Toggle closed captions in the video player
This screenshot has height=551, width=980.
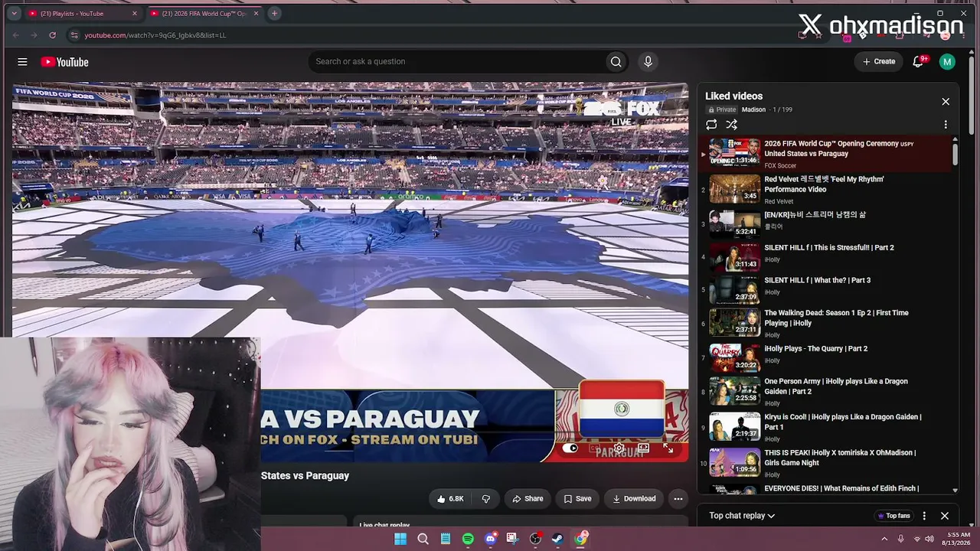[x=594, y=448]
